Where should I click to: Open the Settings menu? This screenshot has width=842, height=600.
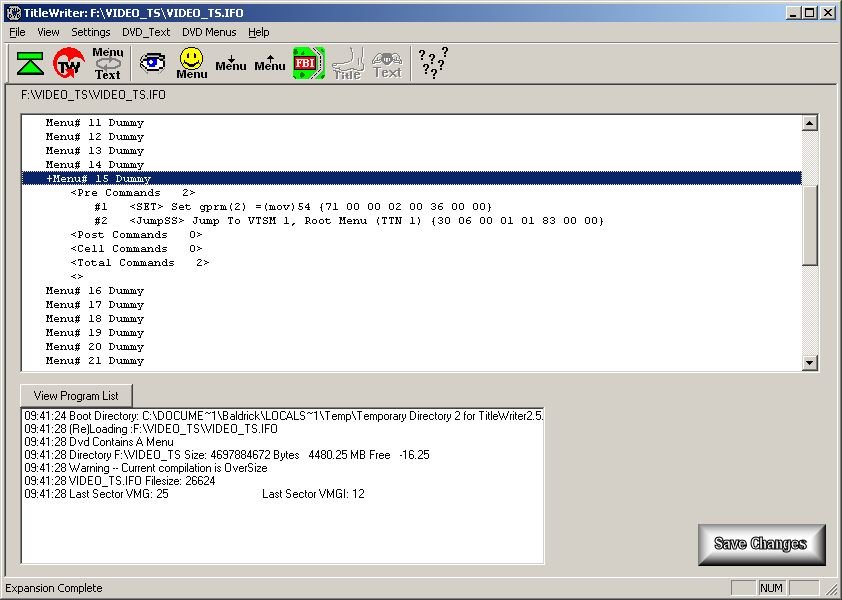[91, 32]
